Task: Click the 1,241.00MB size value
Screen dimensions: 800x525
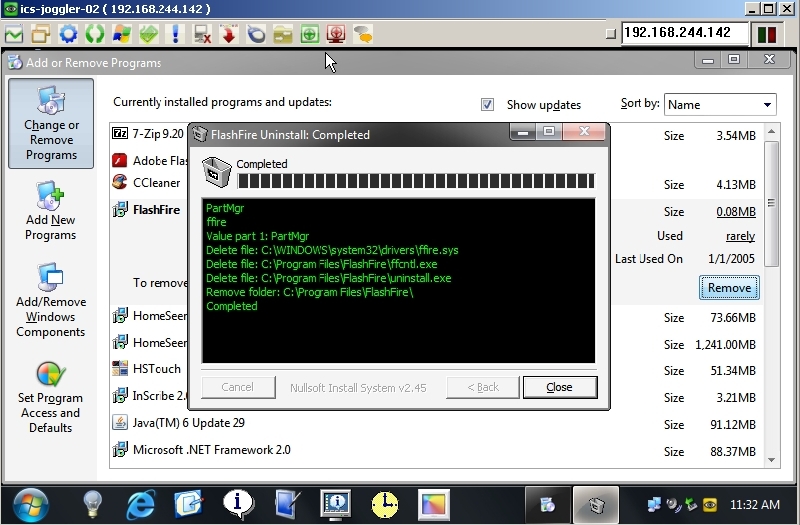Action: tap(725, 345)
